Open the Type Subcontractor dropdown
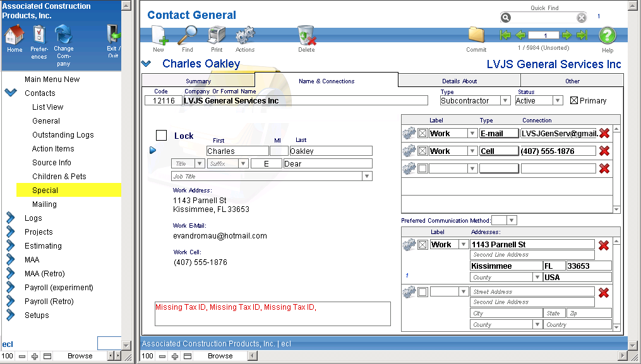This screenshot has height=364, width=641. pos(505,100)
